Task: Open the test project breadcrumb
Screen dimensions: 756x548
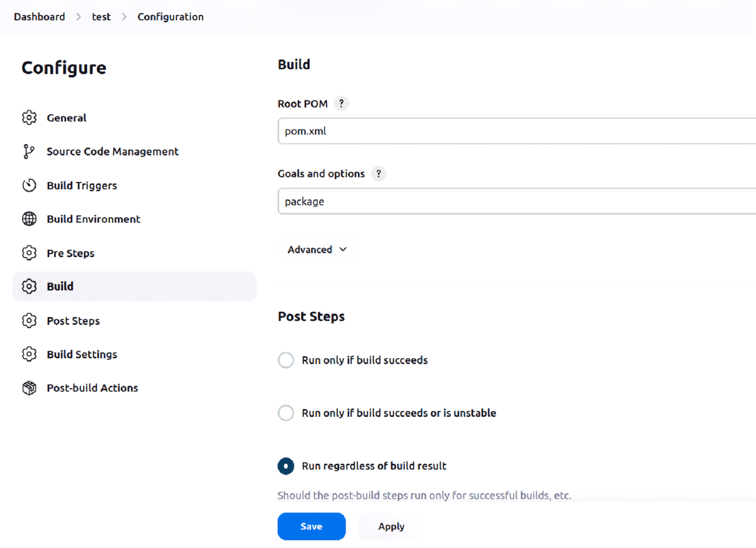Action: point(101,17)
